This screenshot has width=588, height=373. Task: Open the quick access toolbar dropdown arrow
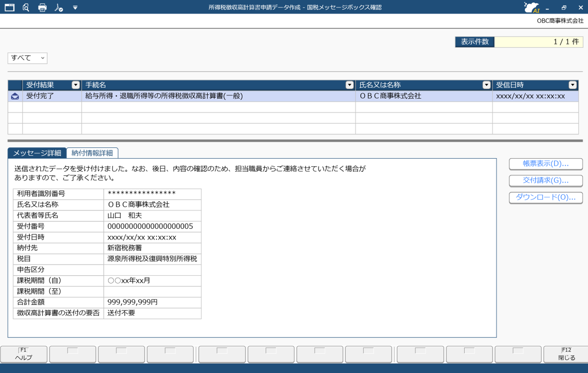(x=75, y=8)
